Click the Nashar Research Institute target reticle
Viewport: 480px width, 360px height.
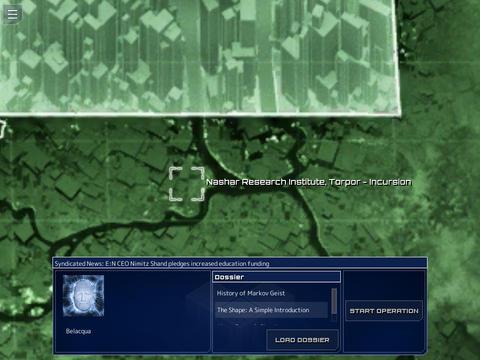(187, 184)
